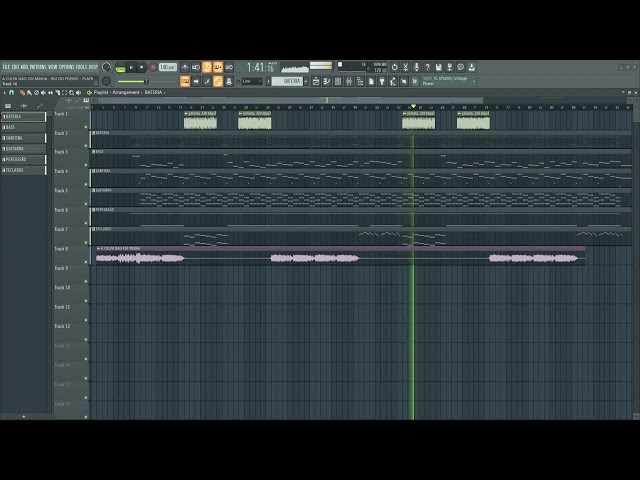The image size is (640, 480).
Task: Open the Browser view icon
Action: point(360,81)
